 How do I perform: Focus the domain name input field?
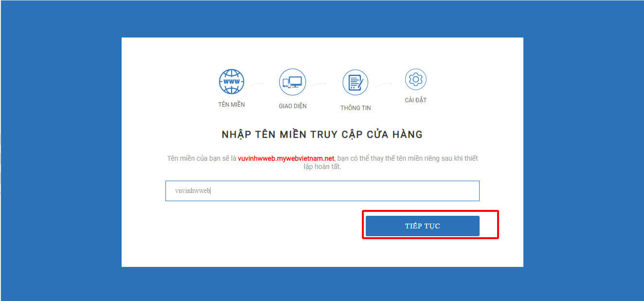pos(322,191)
